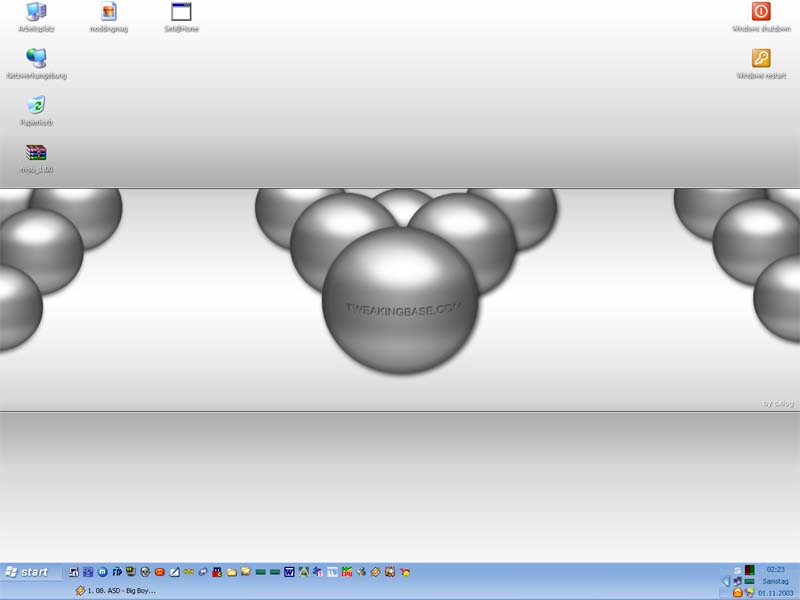Launch the blue 'fp' quick launch icon
800x600 pixels.
(x=117, y=572)
